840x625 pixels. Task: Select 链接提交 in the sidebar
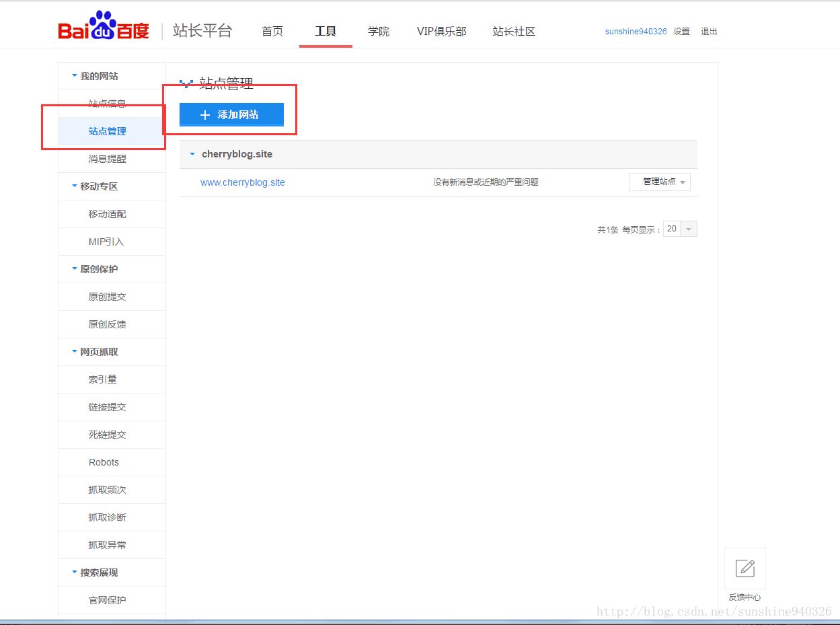(x=107, y=407)
